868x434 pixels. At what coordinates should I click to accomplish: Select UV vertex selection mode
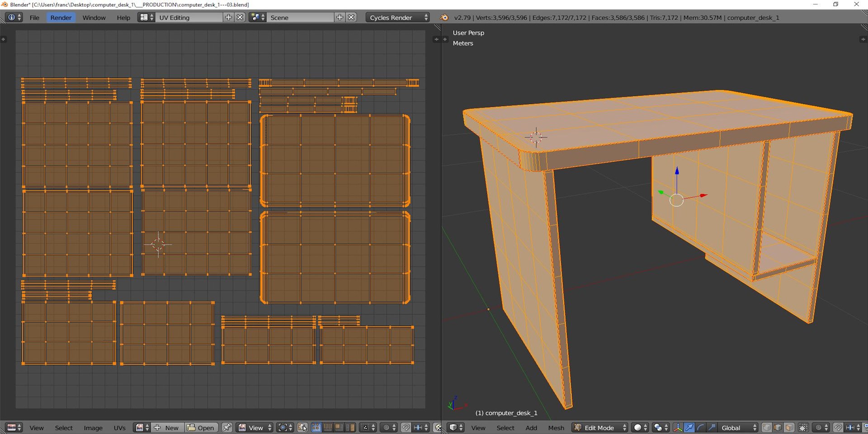pyautogui.click(x=316, y=427)
